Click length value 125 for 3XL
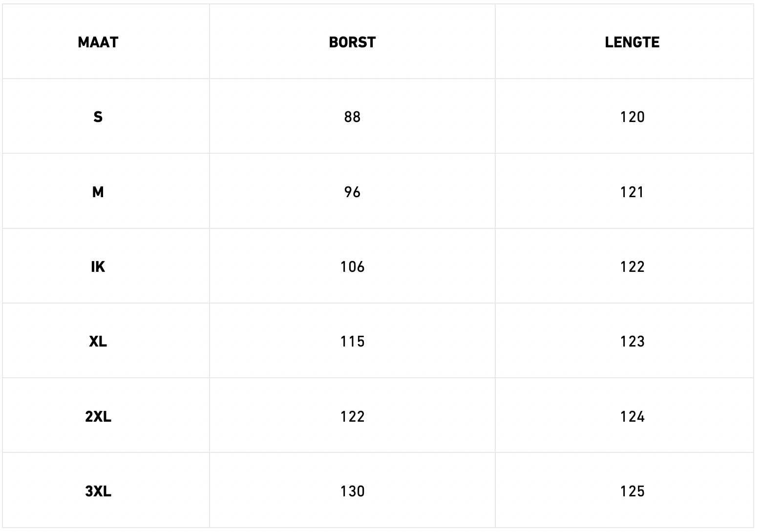 pyautogui.click(x=632, y=491)
